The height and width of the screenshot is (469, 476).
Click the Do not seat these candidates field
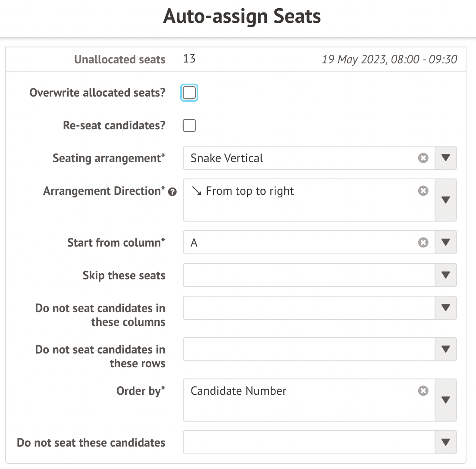308,442
